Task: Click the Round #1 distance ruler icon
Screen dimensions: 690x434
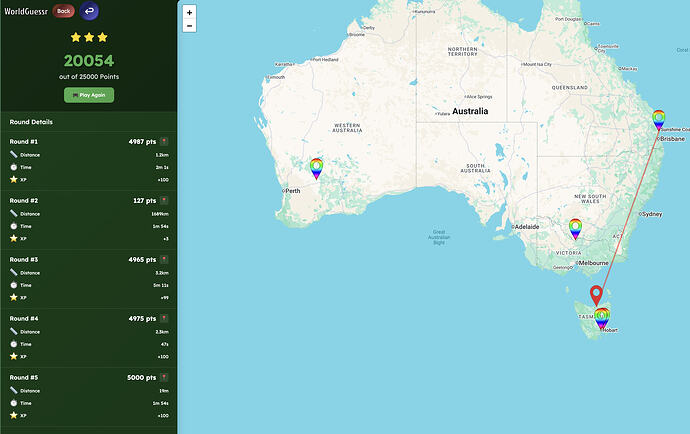Action: (x=14, y=154)
